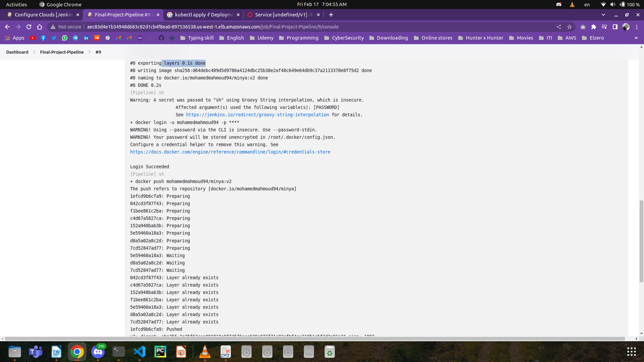The height and width of the screenshot is (362, 644).
Task: Click the browser home icon
Action: (x=40, y=27)
